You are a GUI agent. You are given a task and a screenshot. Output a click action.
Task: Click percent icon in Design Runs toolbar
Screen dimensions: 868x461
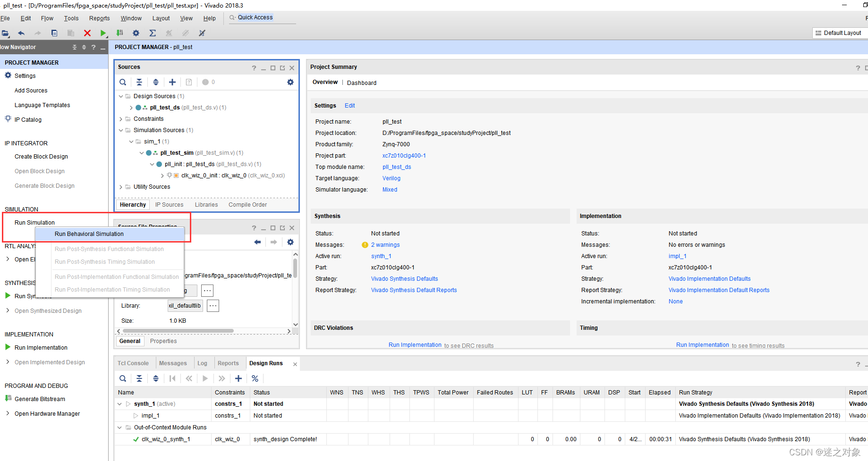click(x=255, y=378)
